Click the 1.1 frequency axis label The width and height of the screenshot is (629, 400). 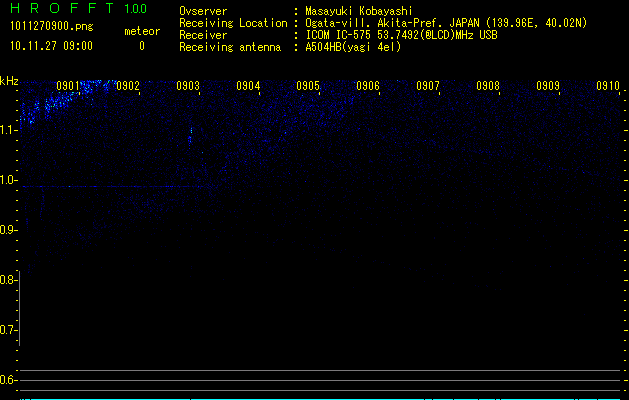8,130
